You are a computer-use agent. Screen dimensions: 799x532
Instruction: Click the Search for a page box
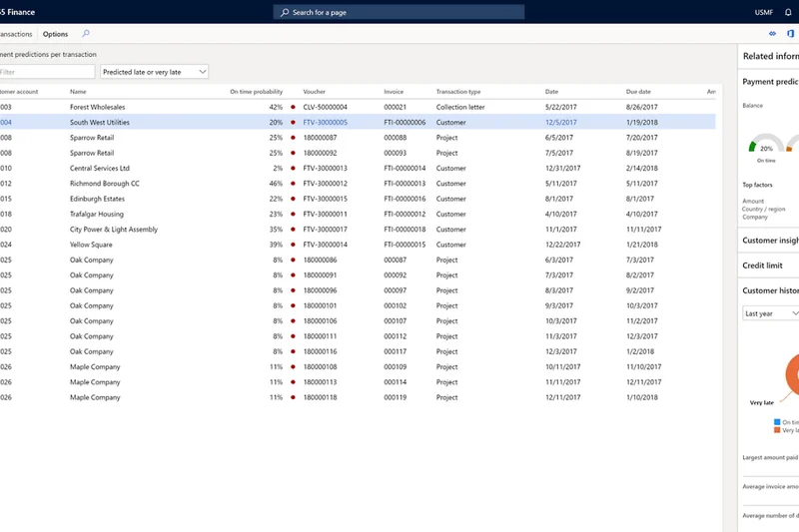point(399,12)
